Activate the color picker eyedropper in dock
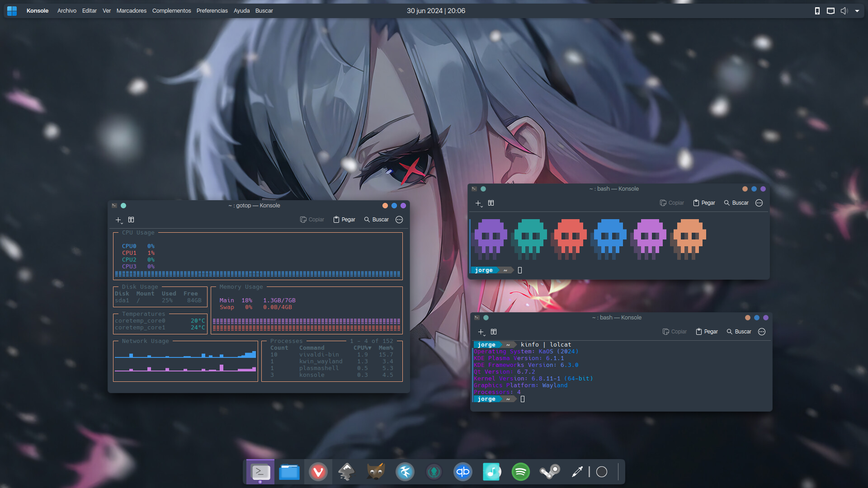Screen dimensions: 868x488 click(577, 472)
